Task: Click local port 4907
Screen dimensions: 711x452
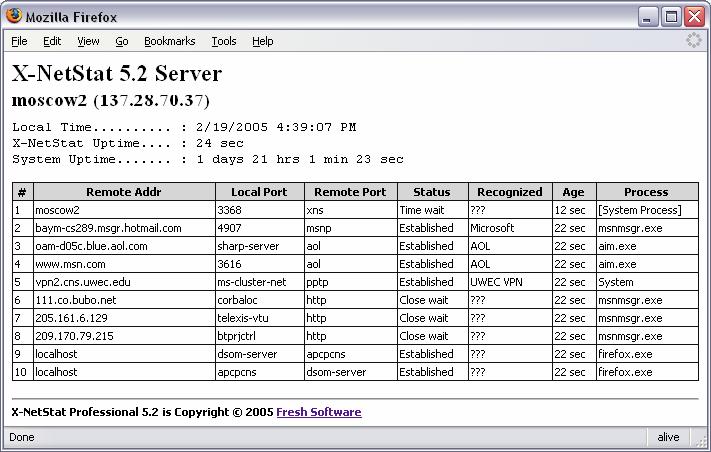Action: click(229, 228)
